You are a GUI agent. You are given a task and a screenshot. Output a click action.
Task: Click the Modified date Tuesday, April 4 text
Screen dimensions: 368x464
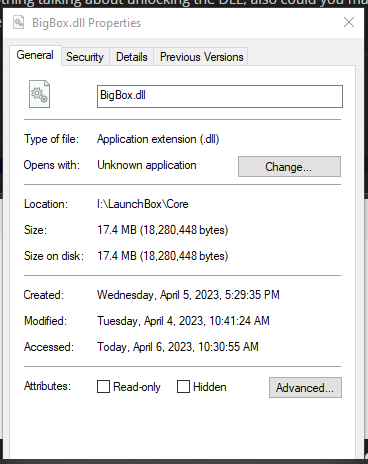183,321
